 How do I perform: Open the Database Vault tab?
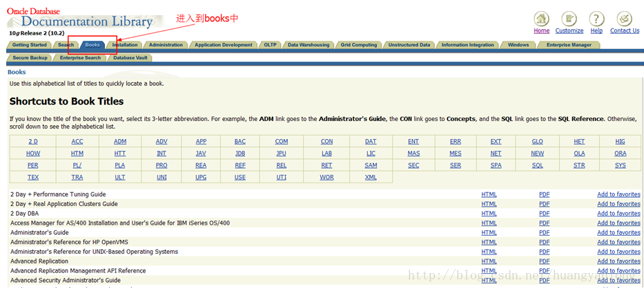130,58
